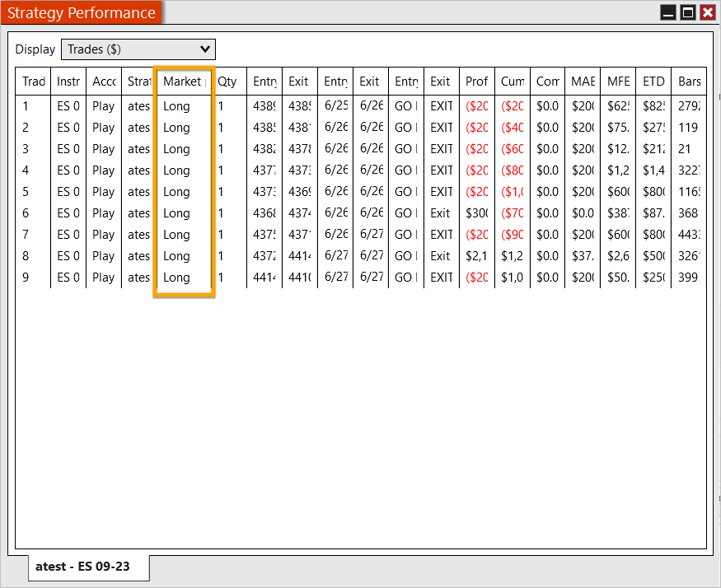
Task: Click the 6/25 entry date in trade 1
Action: pos(335,106)
